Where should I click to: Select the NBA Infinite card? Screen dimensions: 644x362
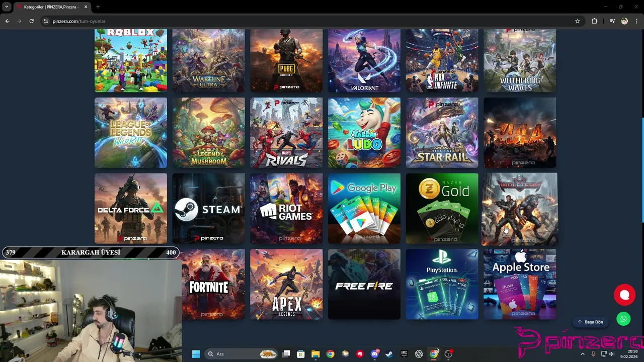[x=442, y=60]
